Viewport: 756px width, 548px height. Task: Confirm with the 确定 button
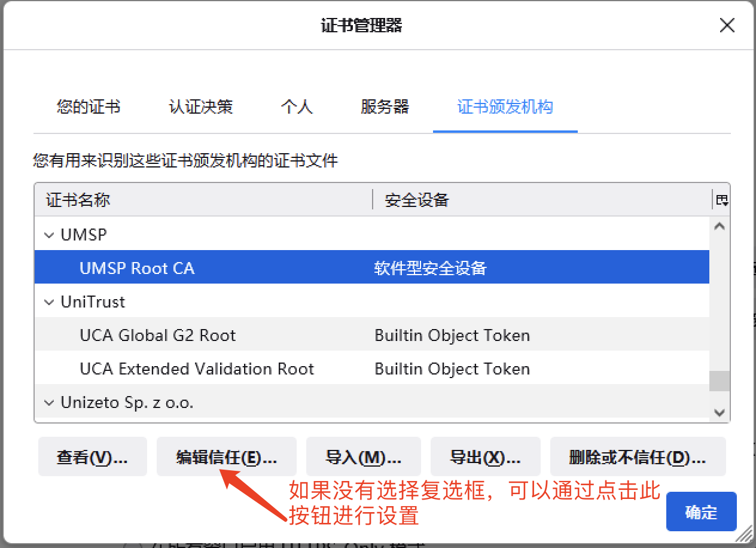pyautogui.click(x=701, y=512)
